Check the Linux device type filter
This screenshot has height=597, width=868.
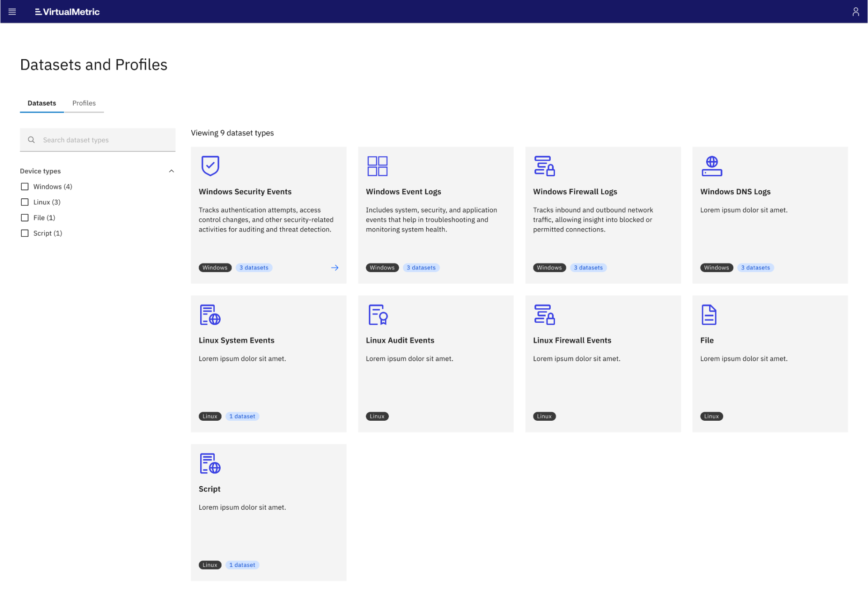coord(24,202)
